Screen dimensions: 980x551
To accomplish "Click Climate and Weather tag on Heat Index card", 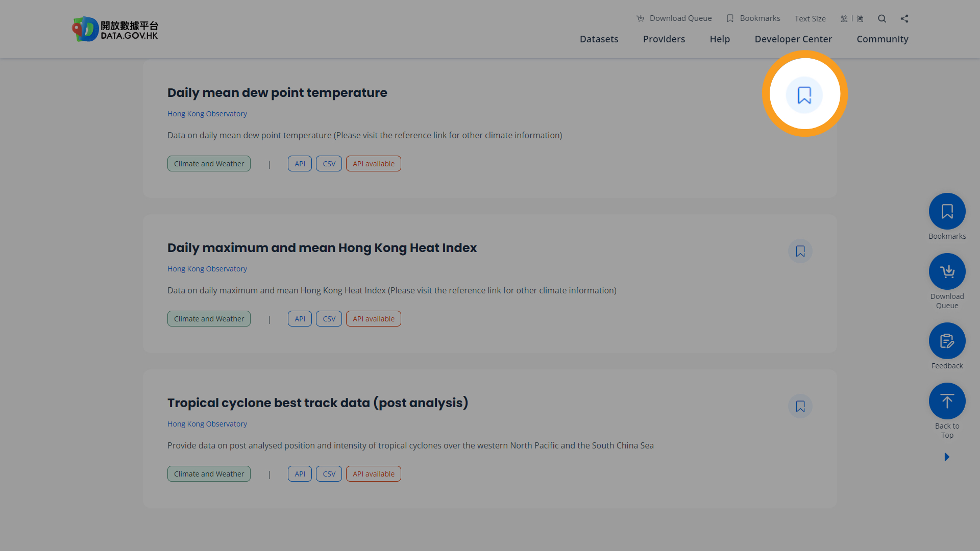I will click(x=209, y=319).
